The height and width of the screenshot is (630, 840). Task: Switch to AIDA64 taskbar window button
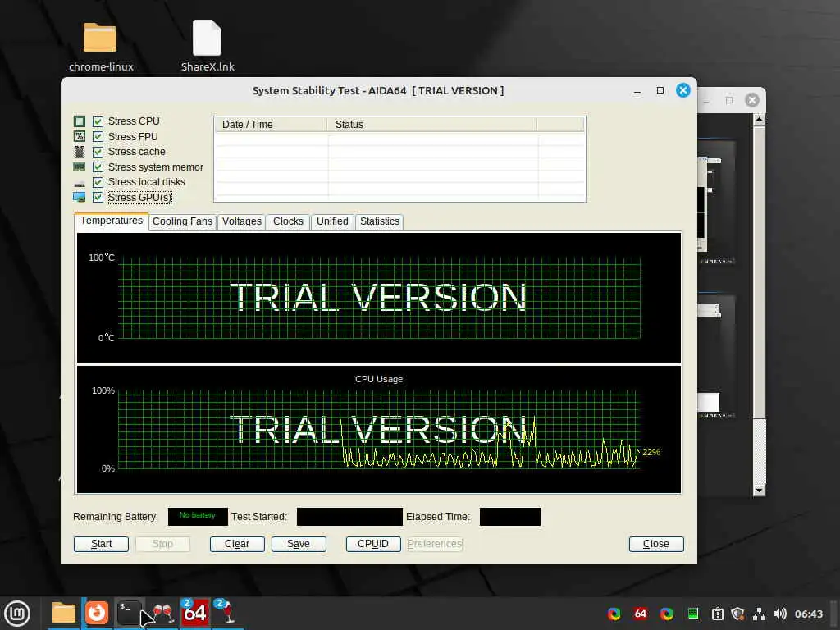coord(194,613)
